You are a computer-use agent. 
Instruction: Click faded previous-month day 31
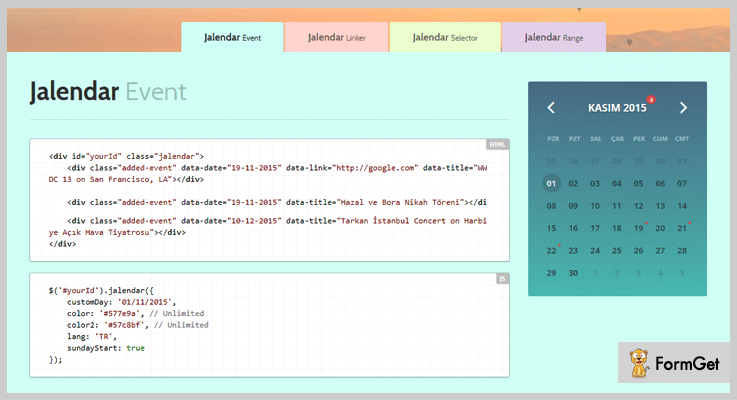click(682, 161)
